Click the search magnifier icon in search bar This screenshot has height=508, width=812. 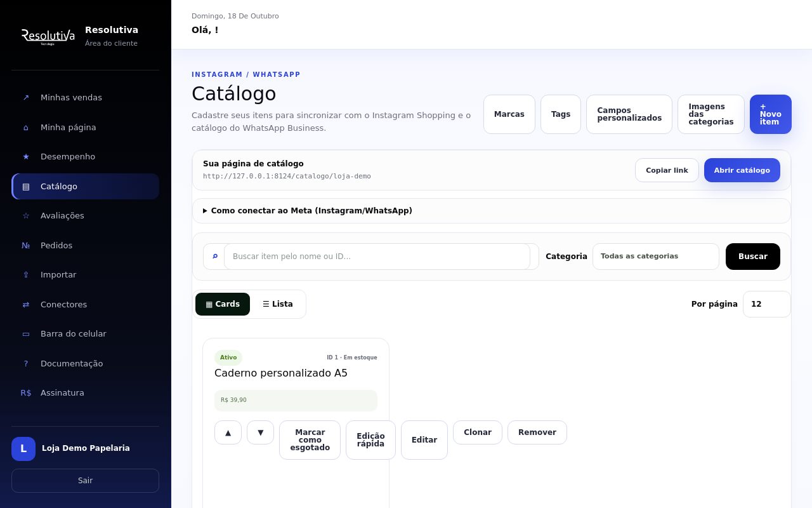coord(215,257)
